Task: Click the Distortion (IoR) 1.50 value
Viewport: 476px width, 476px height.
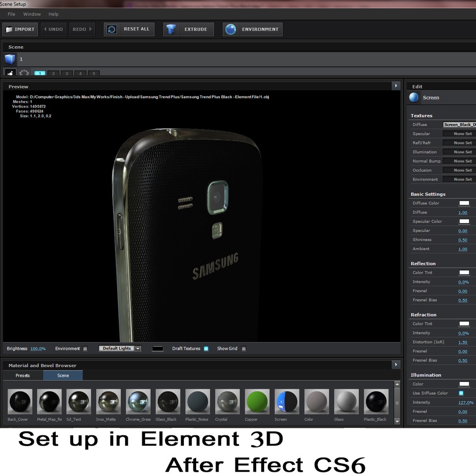Action: (x=463, y=342)
